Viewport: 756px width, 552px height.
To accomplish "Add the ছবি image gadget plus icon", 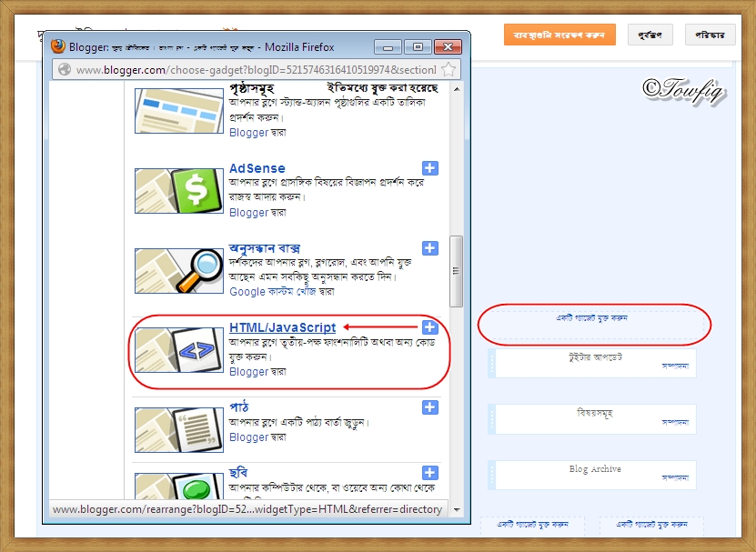I will tap(430, 473).
